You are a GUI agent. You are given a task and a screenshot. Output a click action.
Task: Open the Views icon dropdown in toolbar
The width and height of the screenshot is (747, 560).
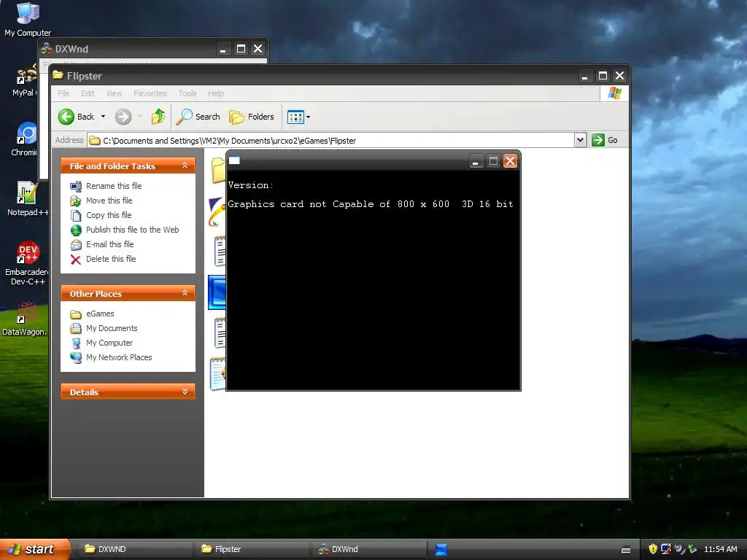(x=298, y=117)
